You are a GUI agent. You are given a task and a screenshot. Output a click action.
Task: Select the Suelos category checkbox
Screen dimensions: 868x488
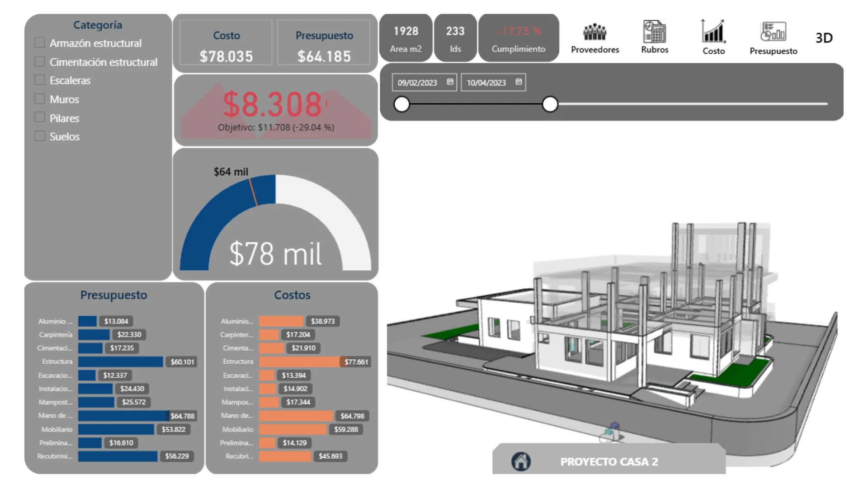tap(40, 136)
